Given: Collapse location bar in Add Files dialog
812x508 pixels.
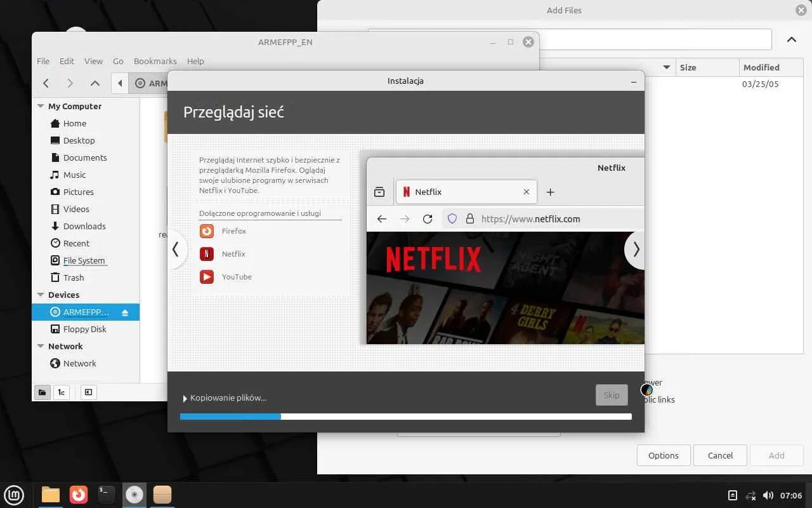Looking at the screenshot, I should [x=792, y=39].
